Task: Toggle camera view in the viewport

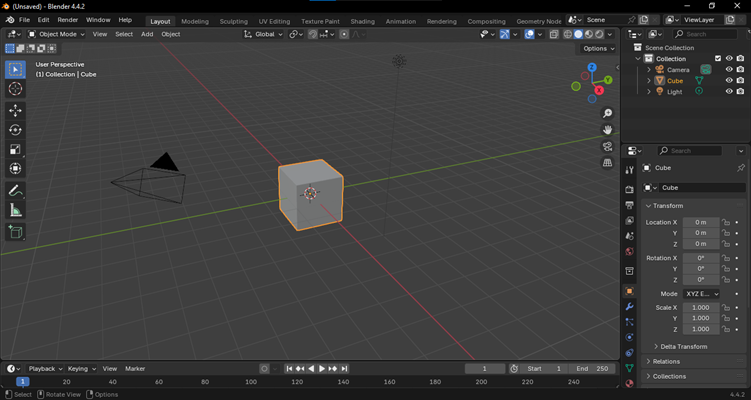Action: point(607,147)
